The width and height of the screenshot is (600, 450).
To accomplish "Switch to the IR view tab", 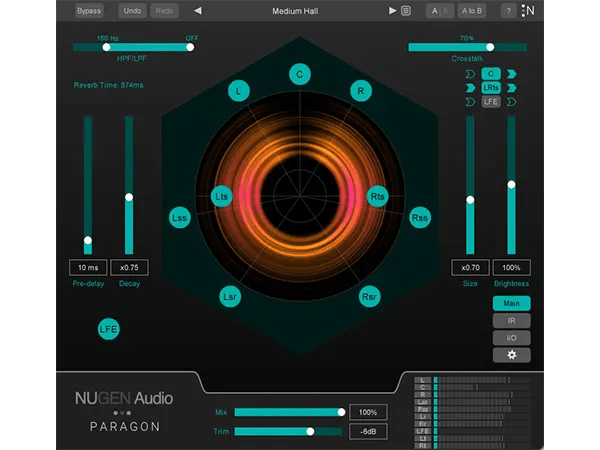I will [x=512, y=321].
